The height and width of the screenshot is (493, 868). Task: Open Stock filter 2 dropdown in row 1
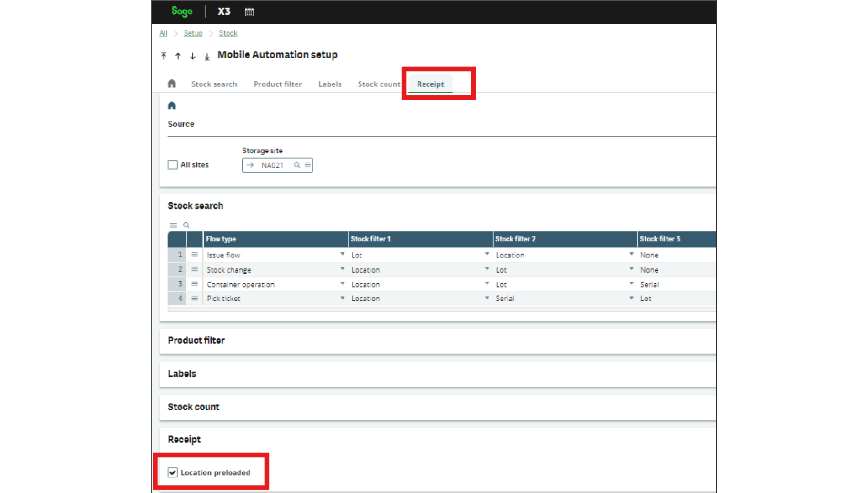coord(631,254)
